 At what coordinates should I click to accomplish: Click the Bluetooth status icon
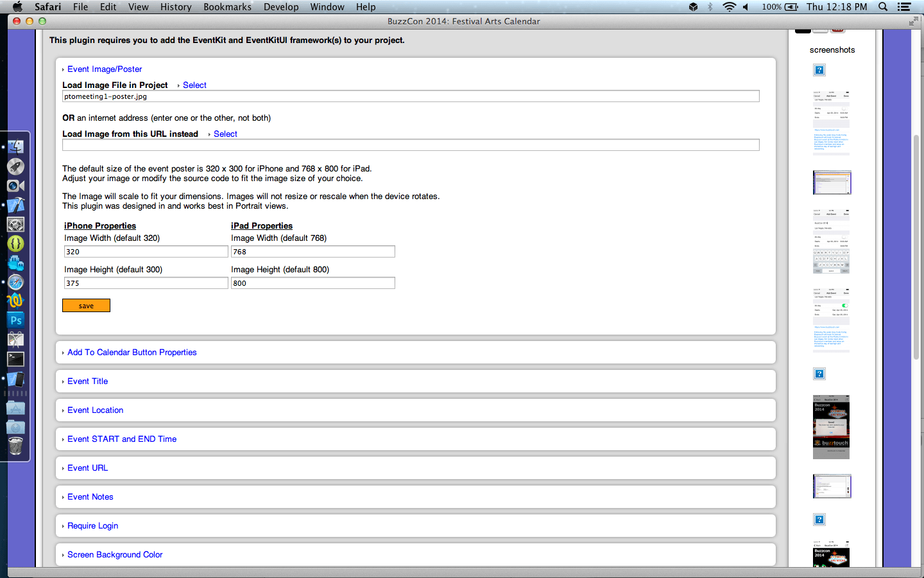(x=710, y=7)
